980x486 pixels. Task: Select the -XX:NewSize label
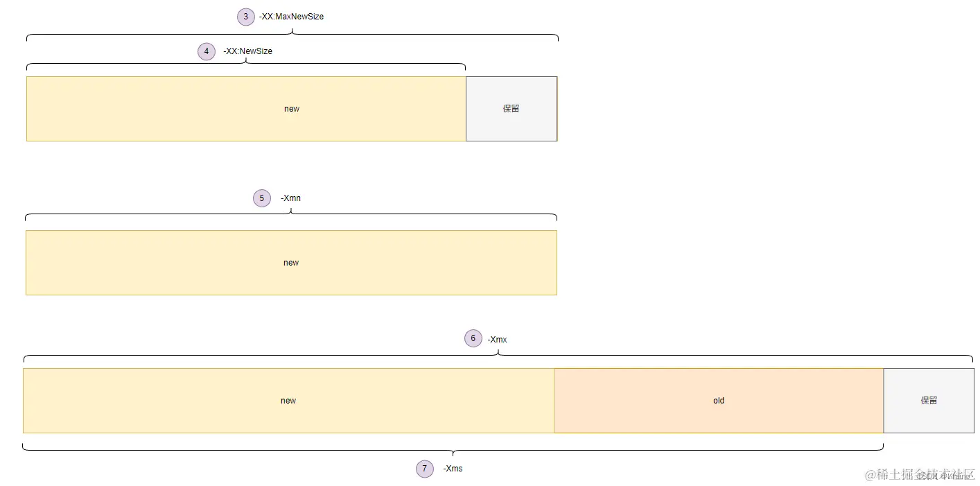(x=247, y=51)
